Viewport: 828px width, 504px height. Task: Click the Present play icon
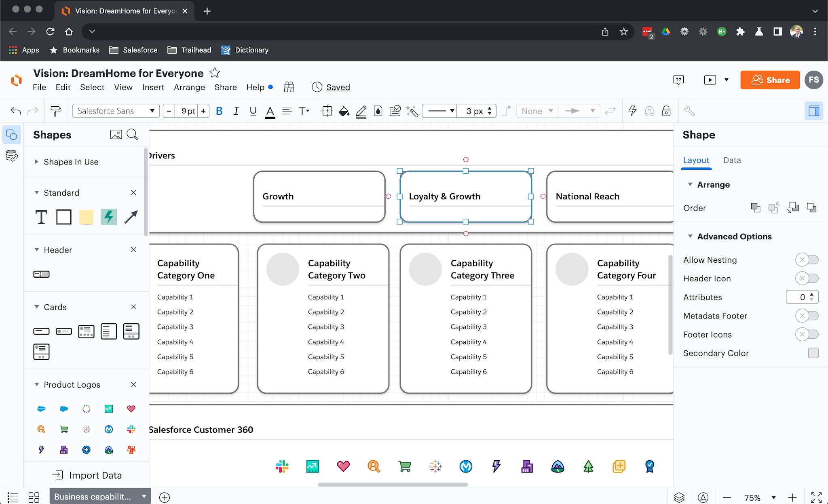pos(710,80)
